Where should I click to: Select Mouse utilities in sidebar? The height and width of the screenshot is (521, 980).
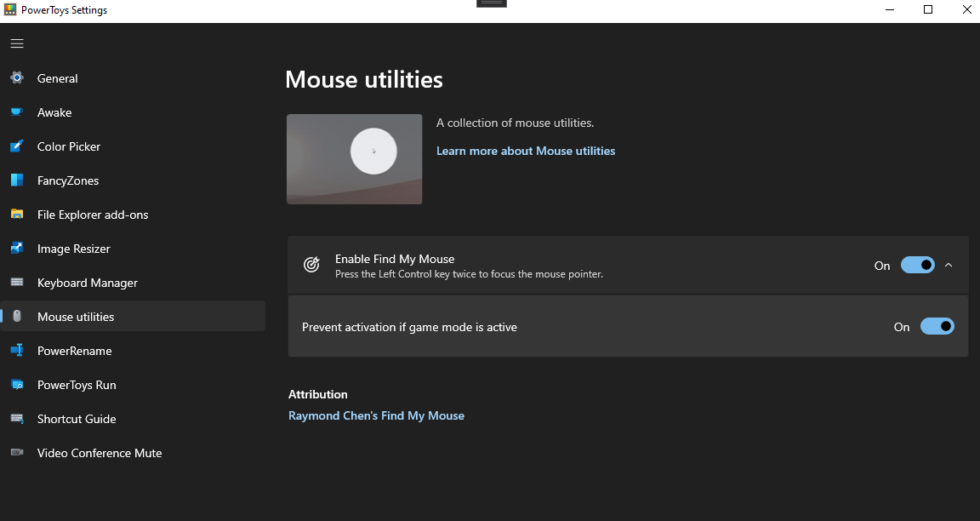point(133,317)
